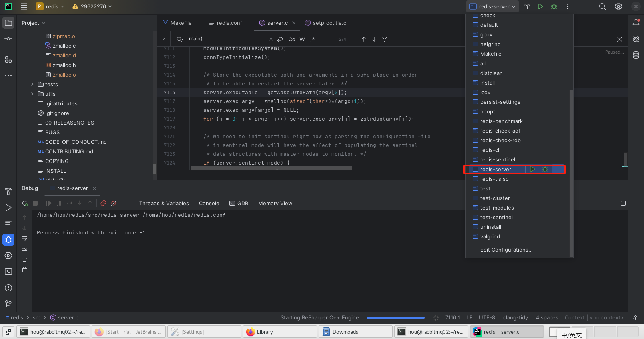This screenshot has width=644, height=339.
Task: Open Notifications bell
Action: click(636, 23)
